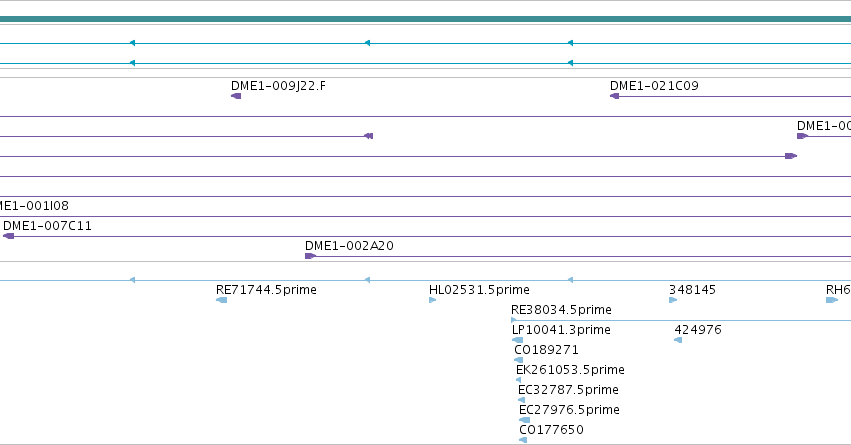Click the EC27976.5prime blue arrow glyph

(x=524, y=420)
